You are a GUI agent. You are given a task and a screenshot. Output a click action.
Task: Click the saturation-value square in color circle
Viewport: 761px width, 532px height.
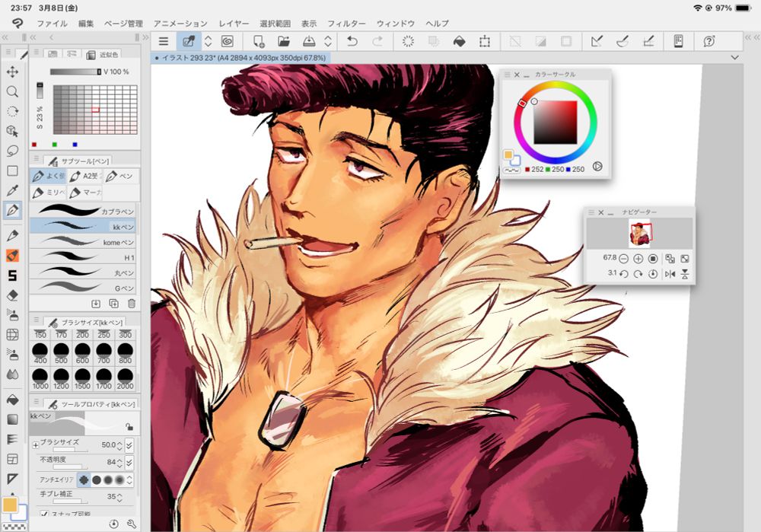tap(556, 122)
